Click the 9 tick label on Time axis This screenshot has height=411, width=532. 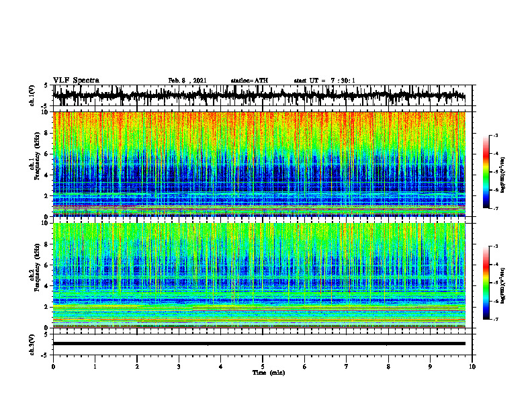tap(430, 367)
